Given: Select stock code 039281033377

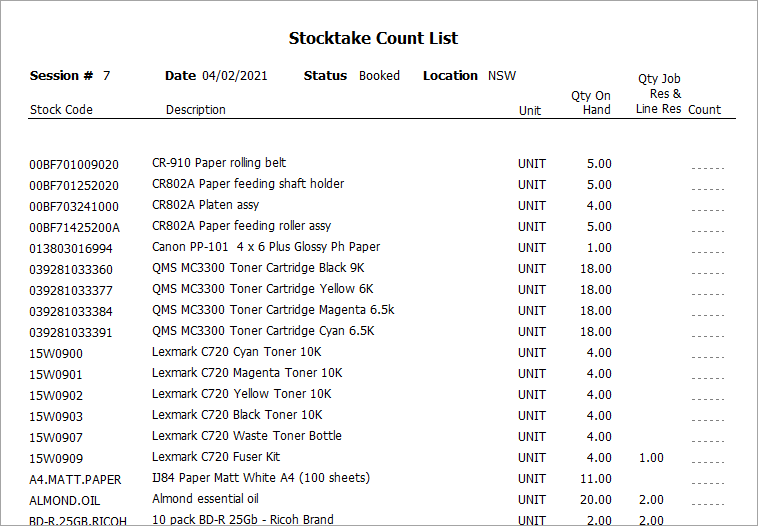Looking at the screenshot, I should [x=71, y=291].
